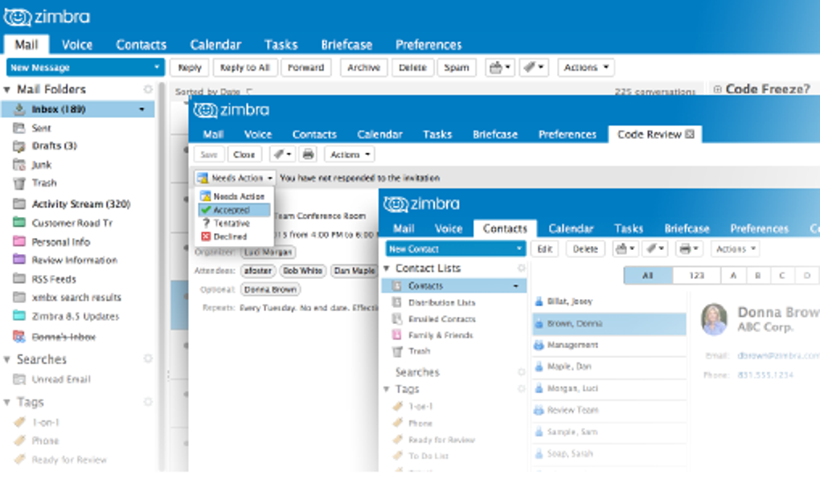Choose Accepted in response menu
This screenshot has width=820, height=504.
point(234,210)
